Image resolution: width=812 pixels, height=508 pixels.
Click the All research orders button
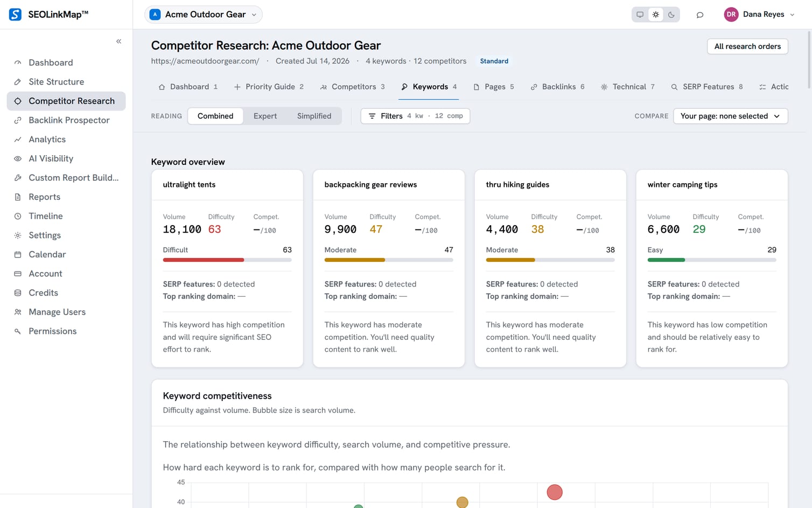click(747, 46)
